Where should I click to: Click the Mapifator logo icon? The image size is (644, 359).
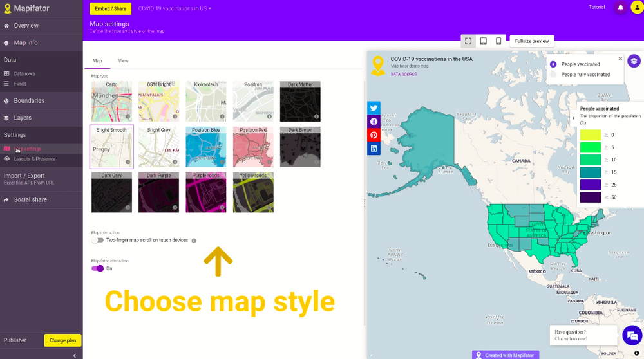[7, 8]
